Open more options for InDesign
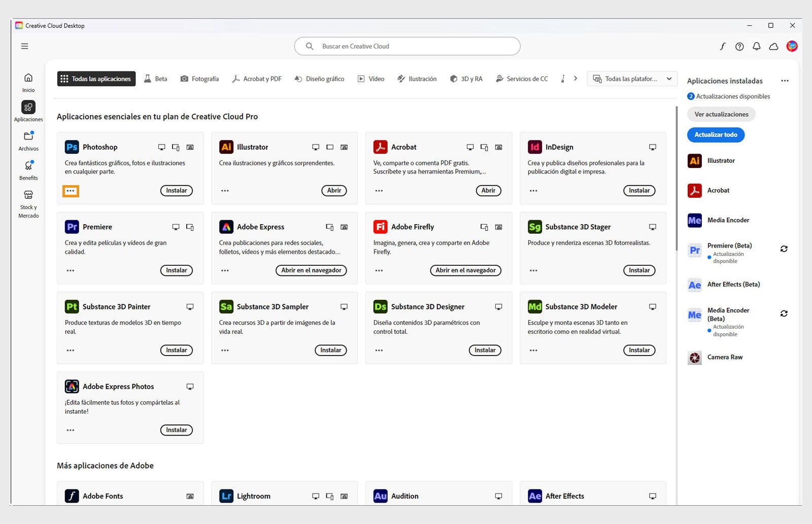The height and width of the screenshot is (524, 812). pos(533,191)
